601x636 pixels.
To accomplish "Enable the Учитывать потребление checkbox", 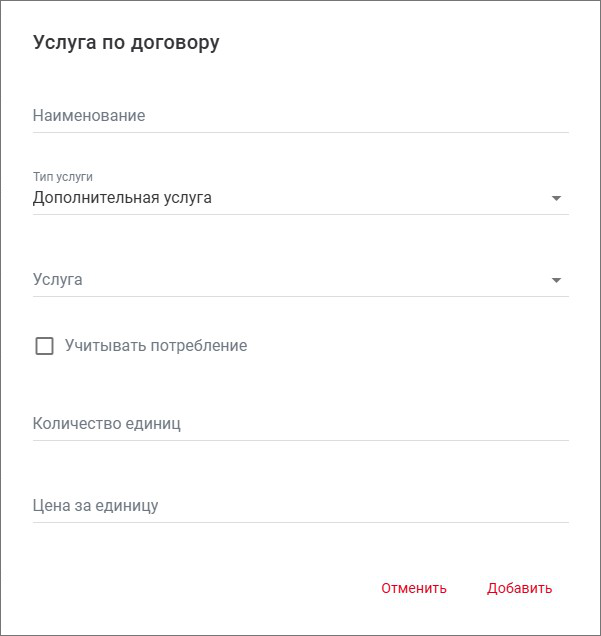I will point(44,346).
